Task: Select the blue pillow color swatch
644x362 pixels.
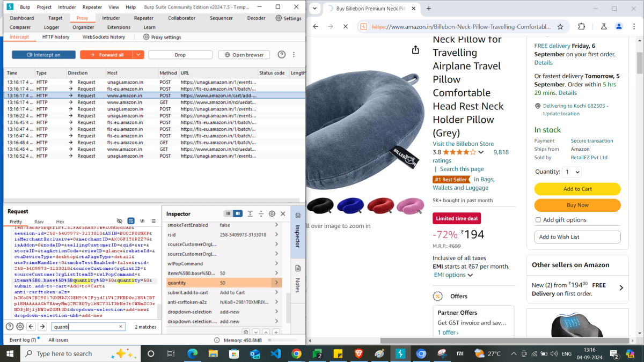Action: [351, 205]
